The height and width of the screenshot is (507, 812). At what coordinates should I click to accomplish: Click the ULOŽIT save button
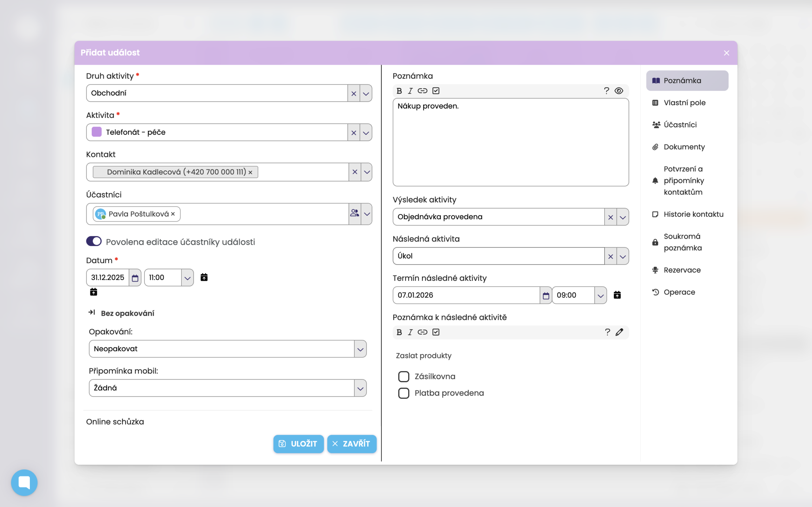coord(298,444)
